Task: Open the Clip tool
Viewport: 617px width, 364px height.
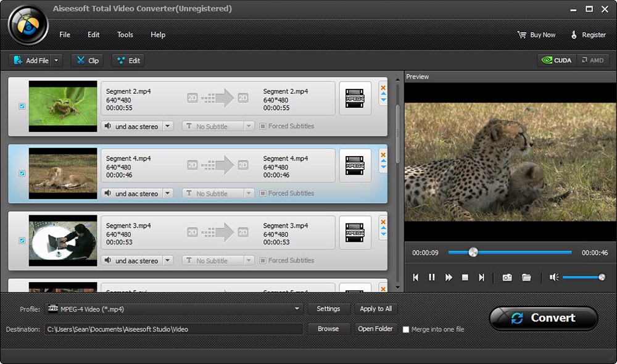Action: point(88,60)
